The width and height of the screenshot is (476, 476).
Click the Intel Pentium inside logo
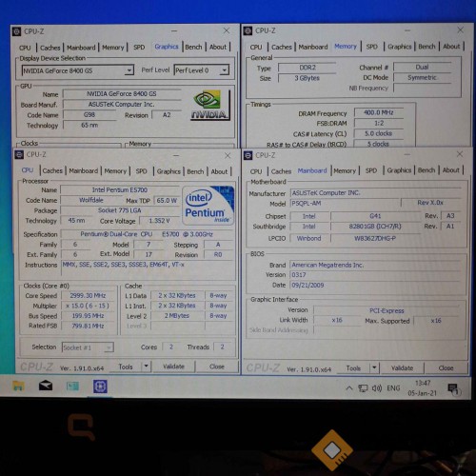[208, 206]
